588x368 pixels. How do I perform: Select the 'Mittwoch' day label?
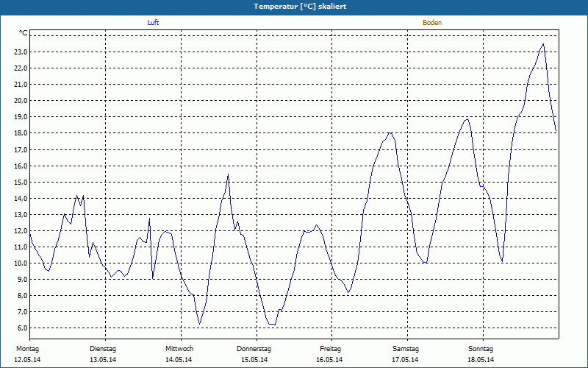[179, 349]
